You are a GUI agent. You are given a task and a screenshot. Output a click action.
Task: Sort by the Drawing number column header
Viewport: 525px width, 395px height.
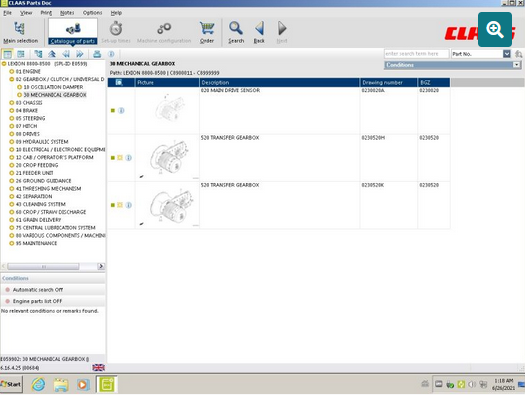[x=388, y=82]
